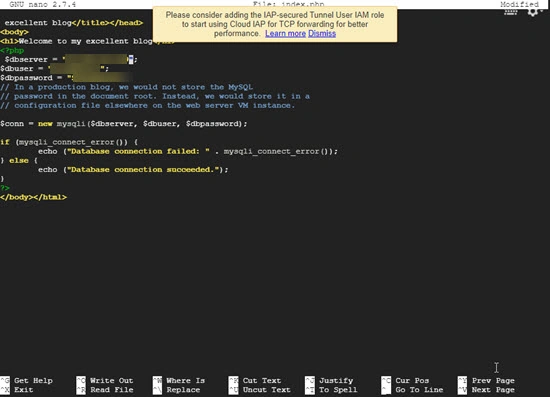Image resolution: width=550 pixels, height=397 pixels.
Task: Select the ^K Cut Text shortcut
Action: tap(255, 381)
